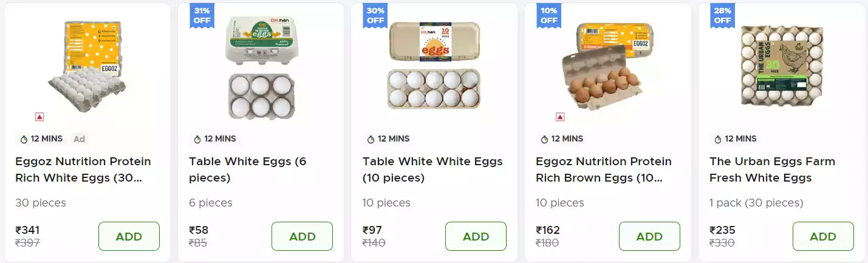Open Eggoz White Eggs 30 pack image

[87, 67]
